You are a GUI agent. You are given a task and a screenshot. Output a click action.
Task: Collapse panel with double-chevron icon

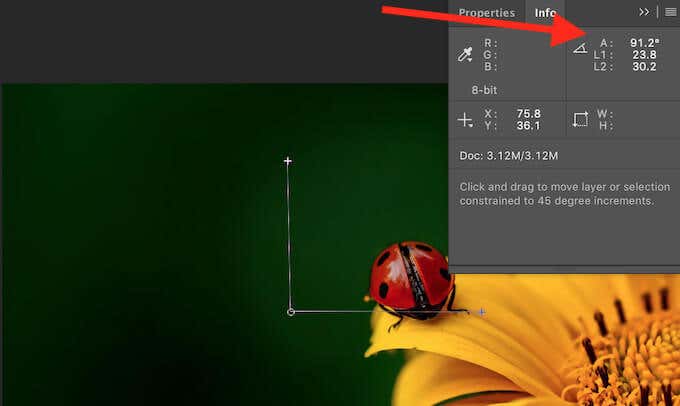click(644, 12)
